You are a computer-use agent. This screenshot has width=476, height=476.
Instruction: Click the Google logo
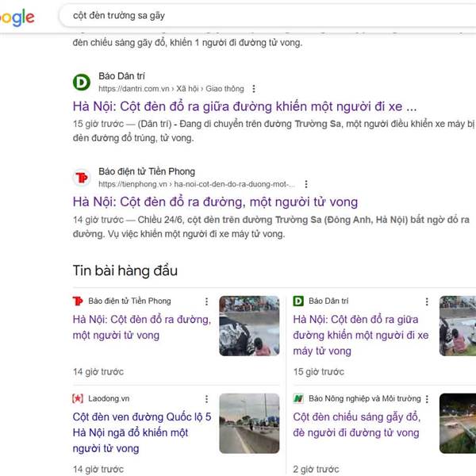pyautogui.click(x=17, y=18)
